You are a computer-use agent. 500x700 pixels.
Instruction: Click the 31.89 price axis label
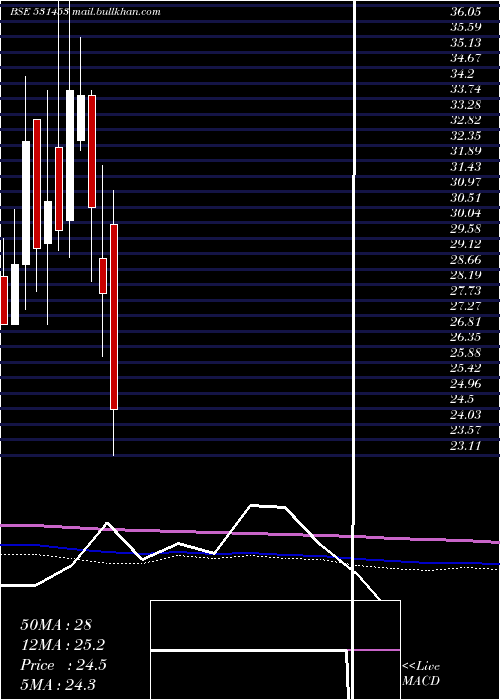[466, 151]
